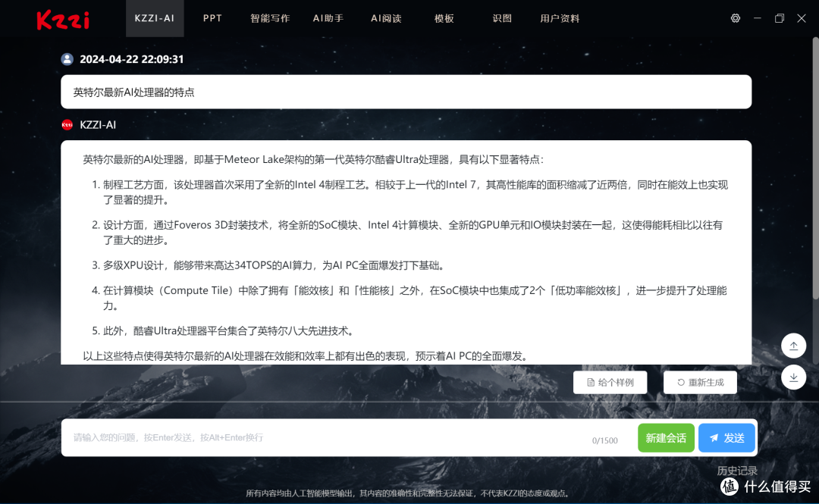The image size is (819, 504).
Task: Open the PPT tab
Action: (x=212, y=18)
